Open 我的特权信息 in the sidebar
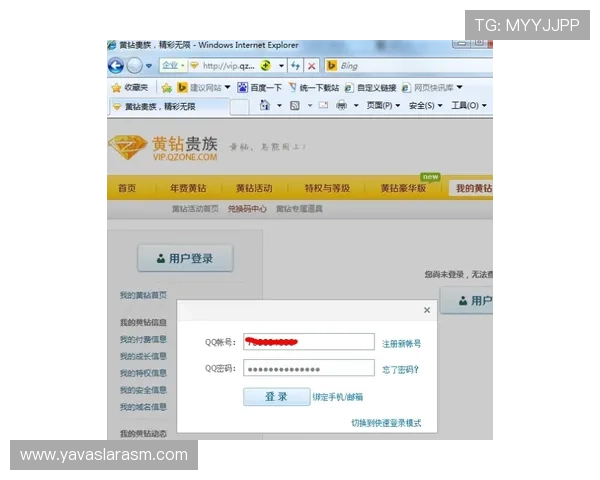 pos(143,373)
